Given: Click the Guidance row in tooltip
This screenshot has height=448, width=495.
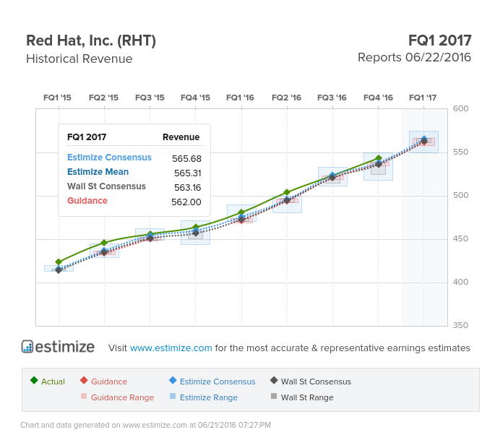Looking at the screenshot, I should 134,202.
